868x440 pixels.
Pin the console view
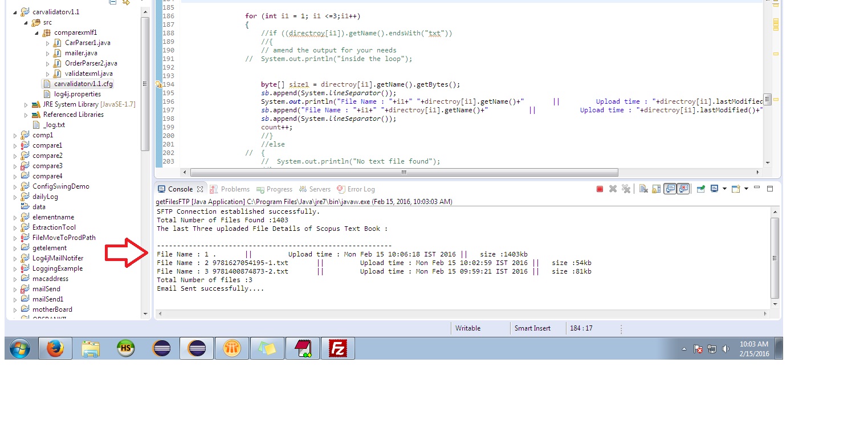[x=701, y=189]
